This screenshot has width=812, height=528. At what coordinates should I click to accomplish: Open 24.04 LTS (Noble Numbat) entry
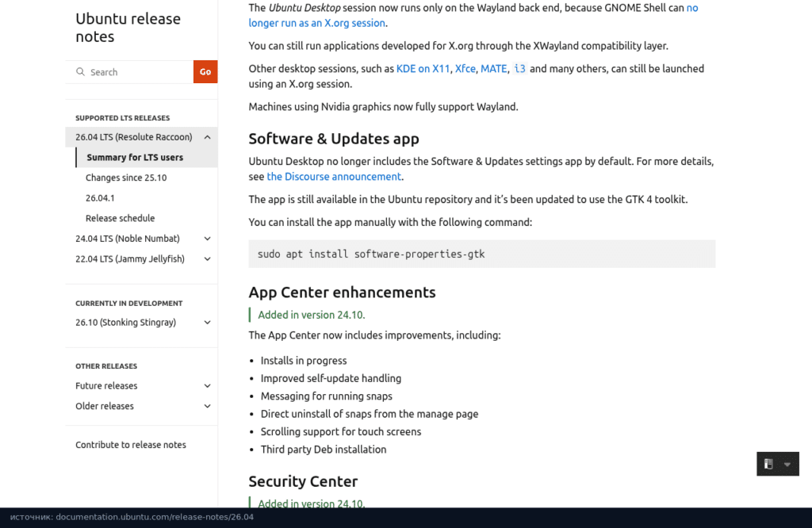coord(128,239)
